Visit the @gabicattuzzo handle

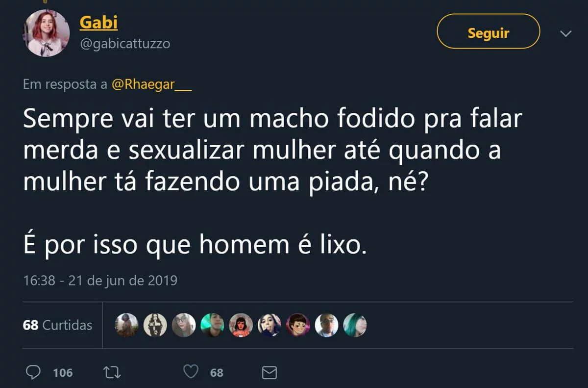click(x=124, y=44)
